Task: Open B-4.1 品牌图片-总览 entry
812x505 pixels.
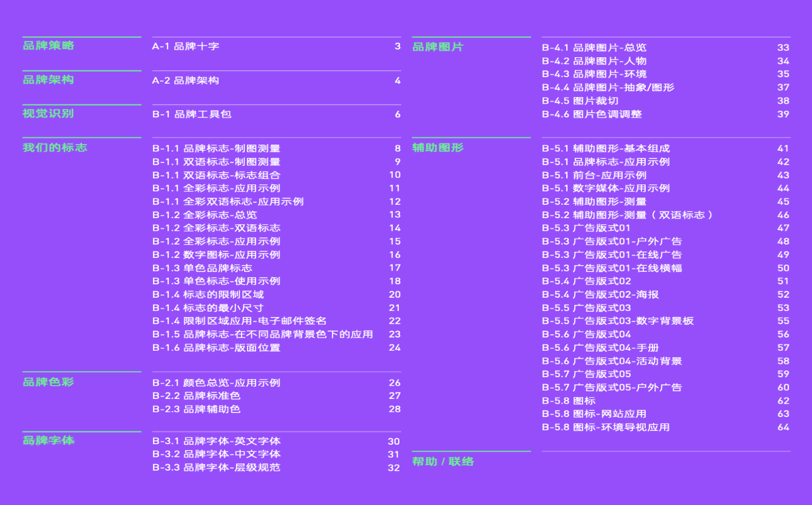Action: [x=595, y=48]
